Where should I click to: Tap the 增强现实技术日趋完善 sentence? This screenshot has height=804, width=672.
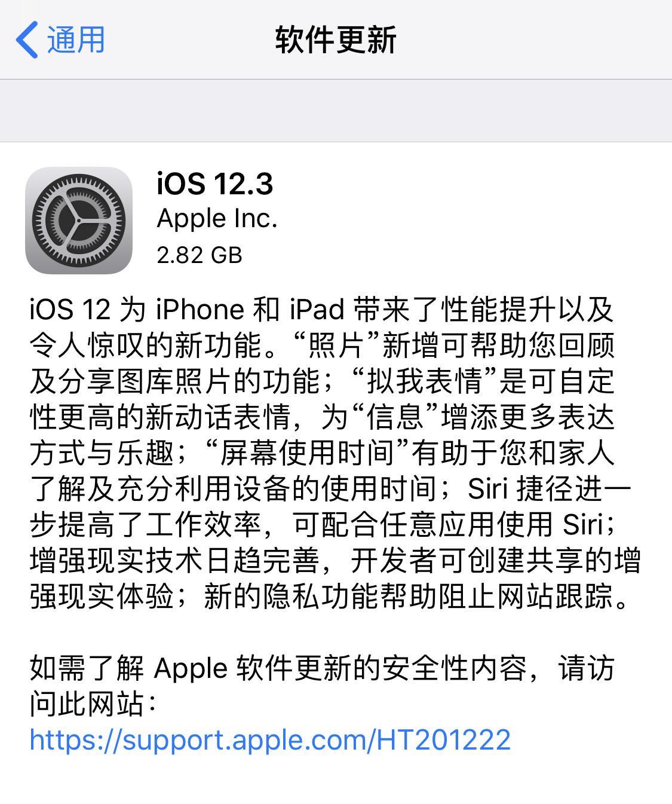pyautogui.click(x=176, y=560)
